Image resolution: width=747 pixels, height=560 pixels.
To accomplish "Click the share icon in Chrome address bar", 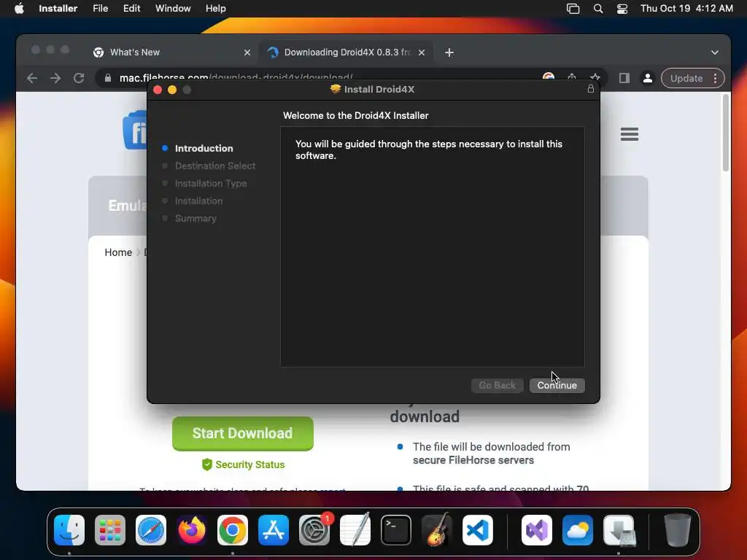I will 572,77.
